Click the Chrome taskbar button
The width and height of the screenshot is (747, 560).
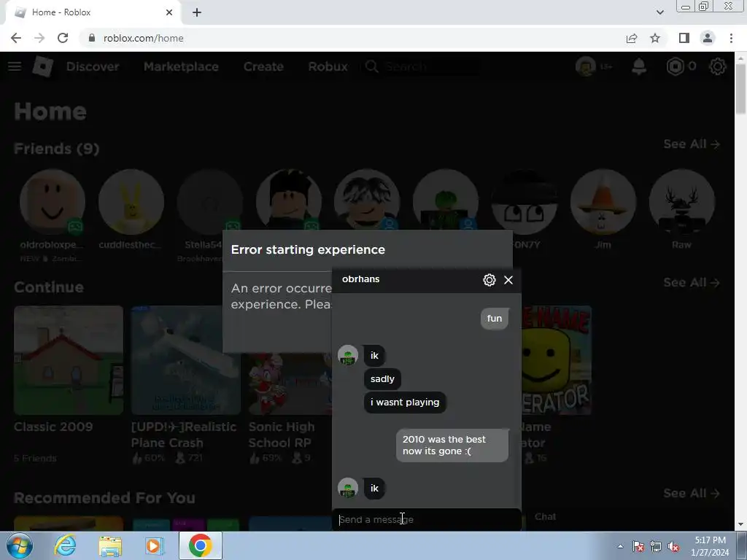[x=201, y=545]
